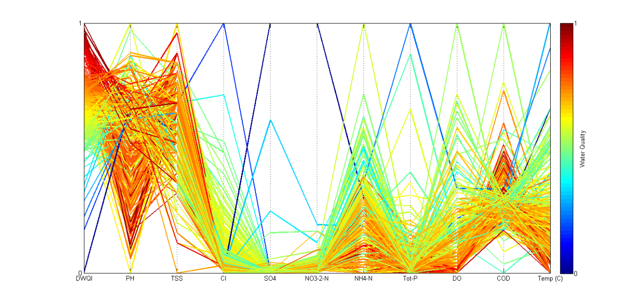Select the plot's y-axis tick label 0
The width and height of the screenshot is (644, 307).
[81, 273]
